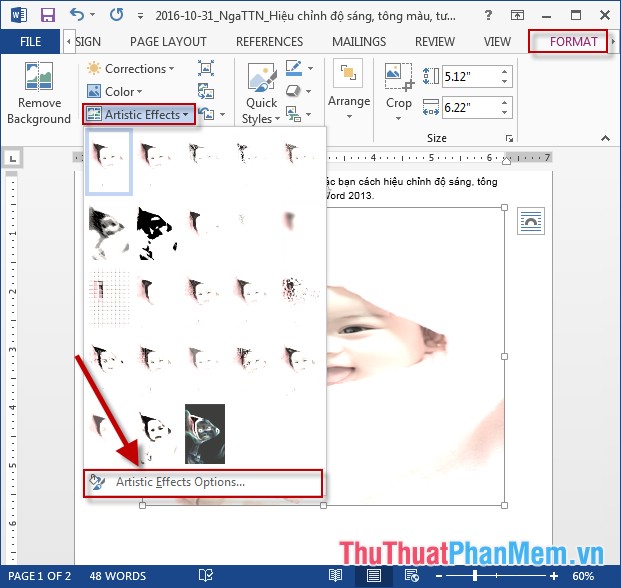The height and width of the screenshot is (588, 621).
Task: Click Remove Background
Action: (39, 93)
